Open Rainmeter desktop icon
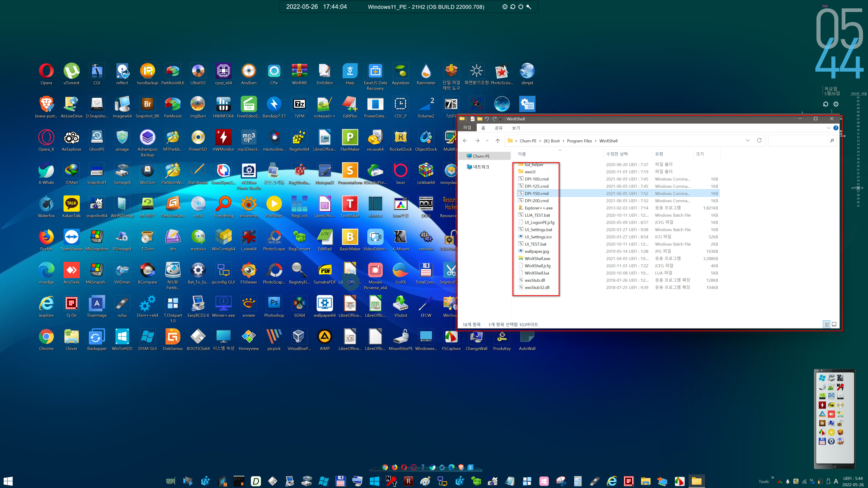Image resolution: width=868 pixels, height=488 pixels. click(x=426, y=74)
